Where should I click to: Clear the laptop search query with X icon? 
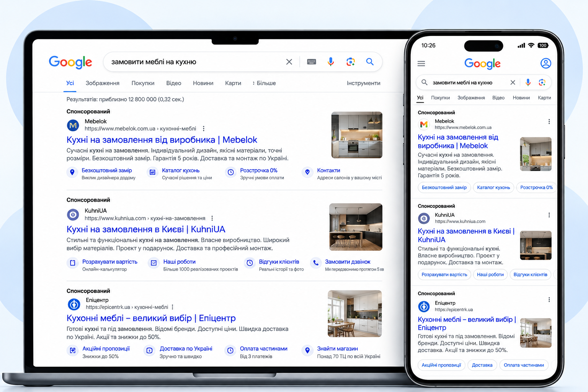click(289, 62)
